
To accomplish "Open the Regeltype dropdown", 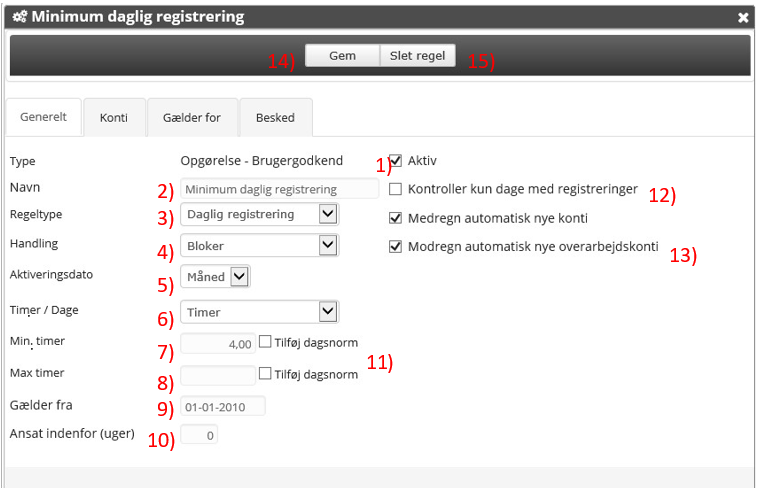I will [x=260, y=214].
